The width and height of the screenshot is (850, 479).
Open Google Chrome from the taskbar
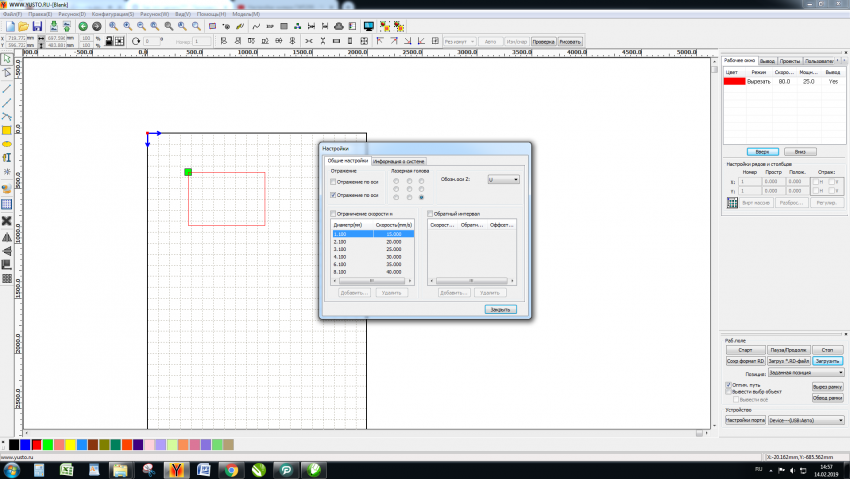coord(230,469)
